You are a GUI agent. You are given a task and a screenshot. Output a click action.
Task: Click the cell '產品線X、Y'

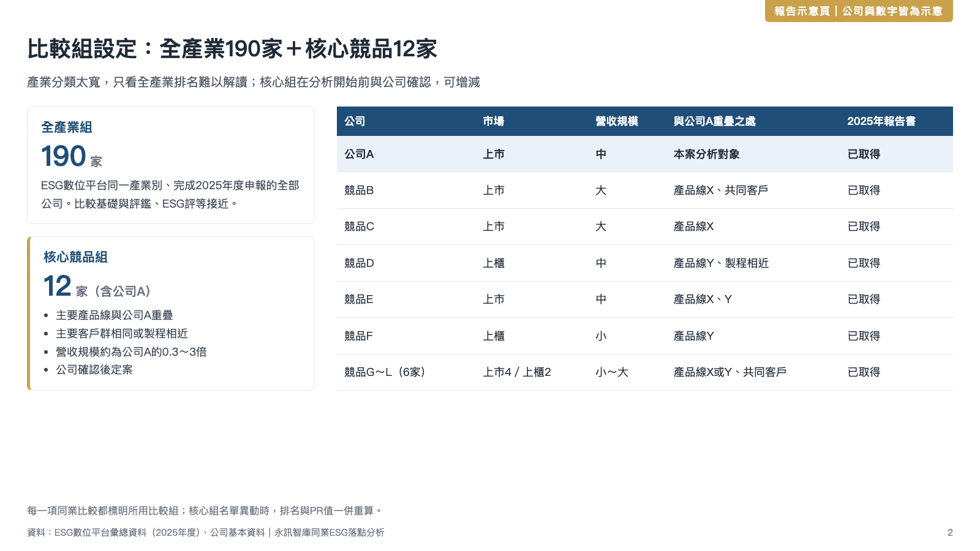[703, 299]
